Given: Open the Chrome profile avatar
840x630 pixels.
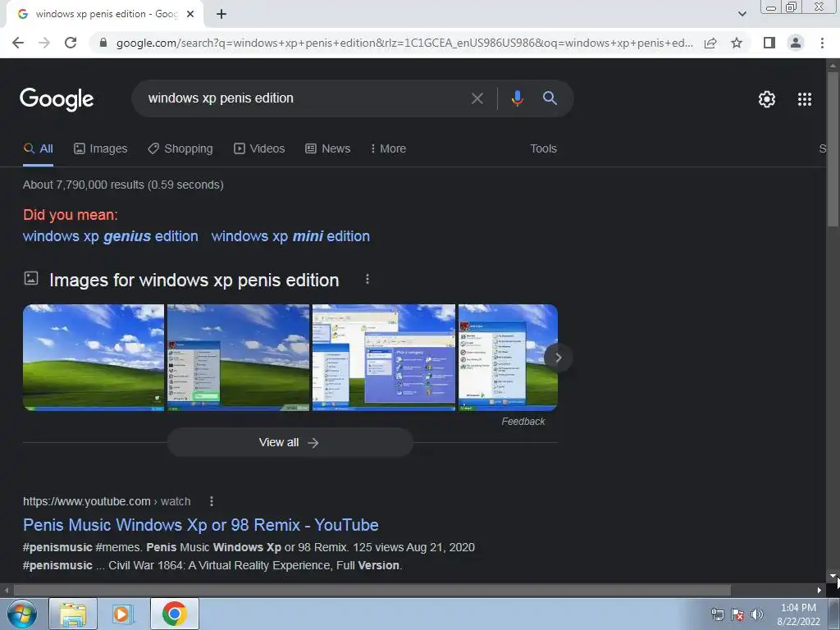Looking at the screenshot, I should click(796, 43).
